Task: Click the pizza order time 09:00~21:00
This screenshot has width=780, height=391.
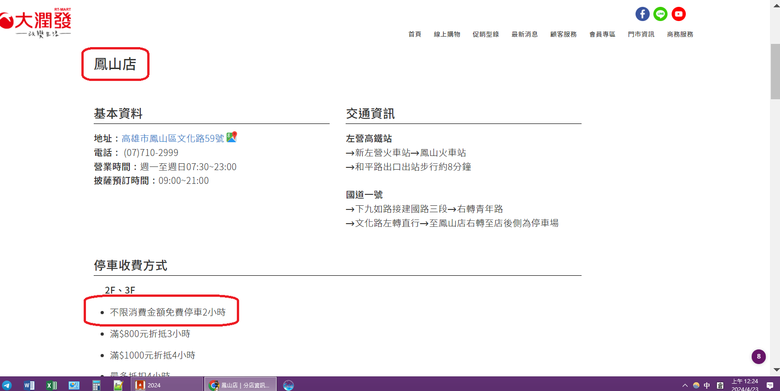Action: tap(184, 181)
